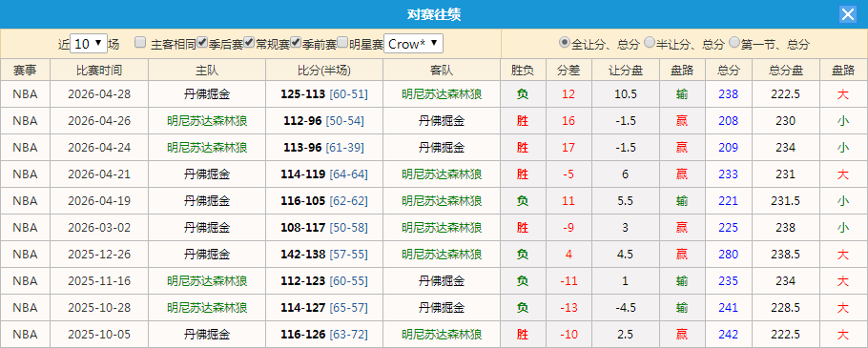The width and height of the screenshot is (868, 348).
Task: Click point difference value 17
Action: [x=568, y=148]
